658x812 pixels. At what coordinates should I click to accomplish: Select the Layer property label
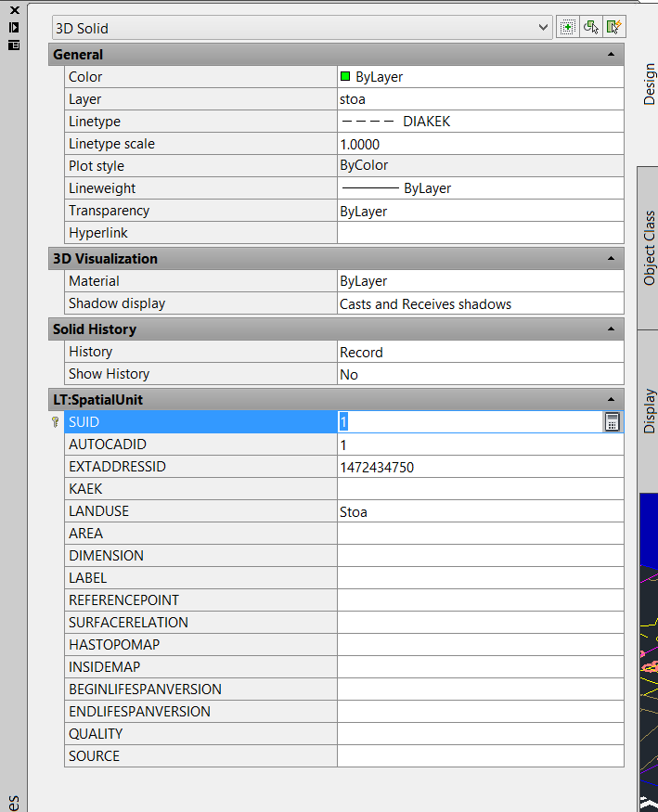point(84,99)
